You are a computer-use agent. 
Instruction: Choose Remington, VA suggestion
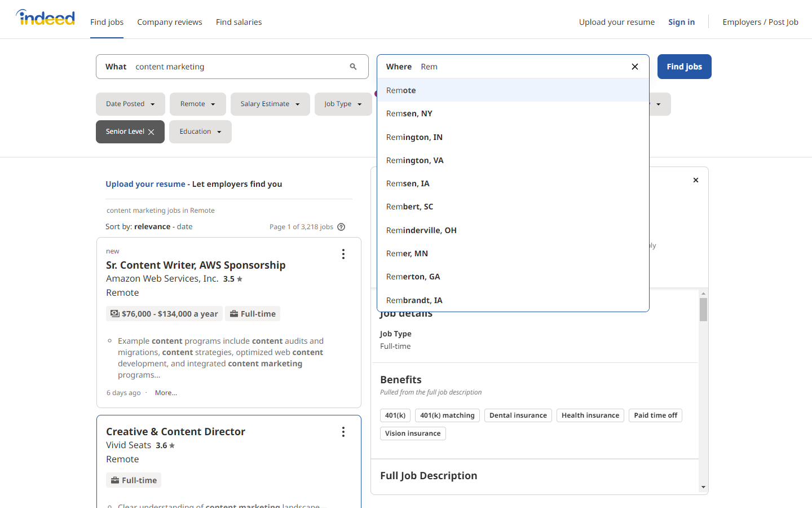click(513, 160)
